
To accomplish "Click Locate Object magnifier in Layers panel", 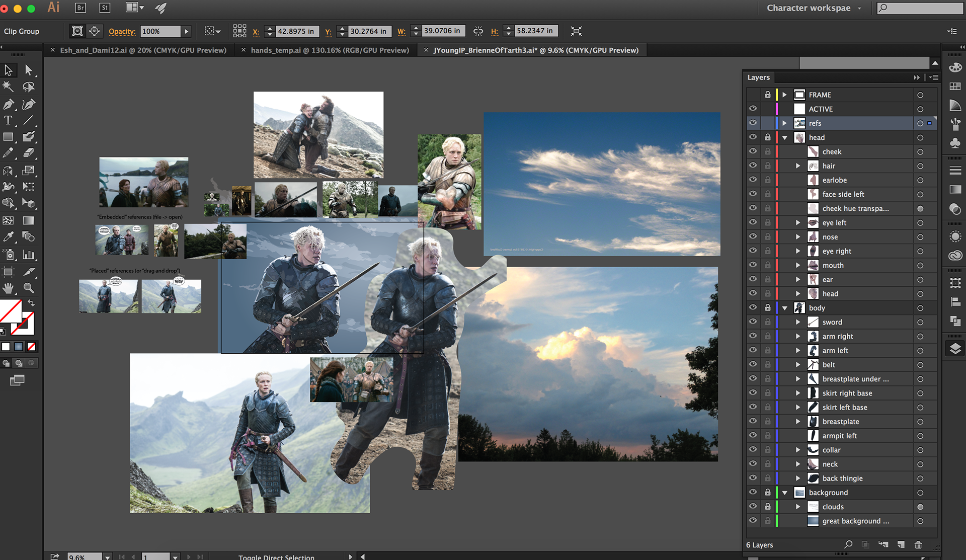I will point(848,544).
